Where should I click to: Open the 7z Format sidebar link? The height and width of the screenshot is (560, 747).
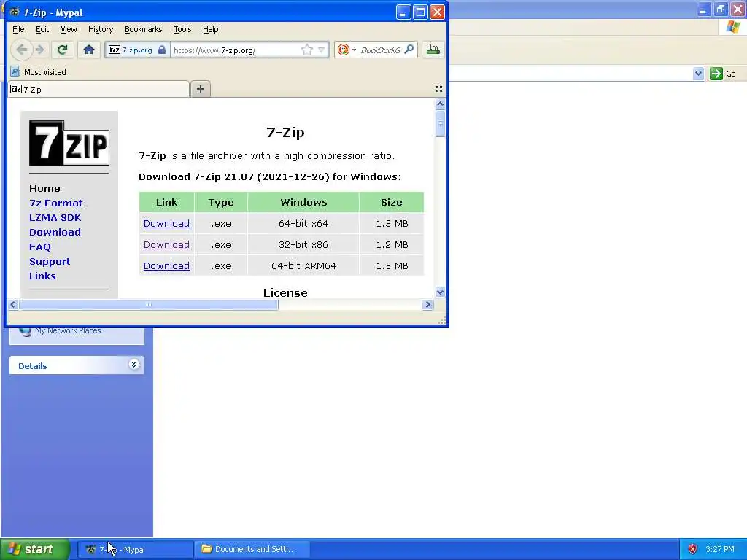(x=55, y=203)
